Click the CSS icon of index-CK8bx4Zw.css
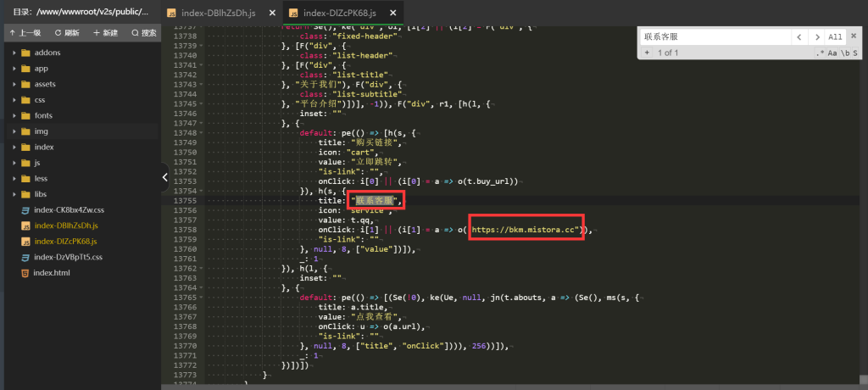This screenshot has width=868, height=390. coord(25,210)
